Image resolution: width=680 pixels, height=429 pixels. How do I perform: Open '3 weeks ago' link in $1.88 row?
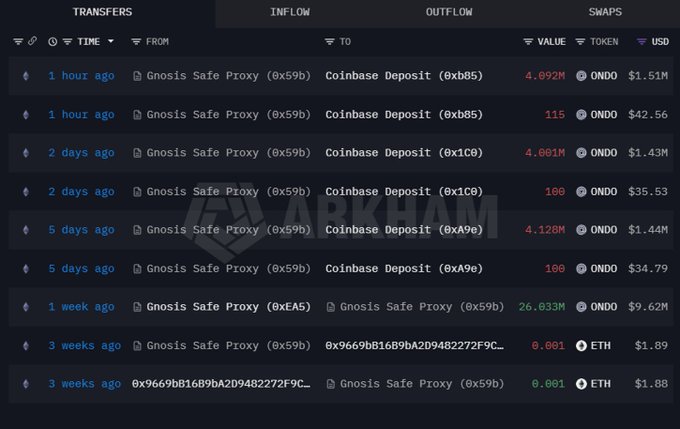tap(85, 384)
